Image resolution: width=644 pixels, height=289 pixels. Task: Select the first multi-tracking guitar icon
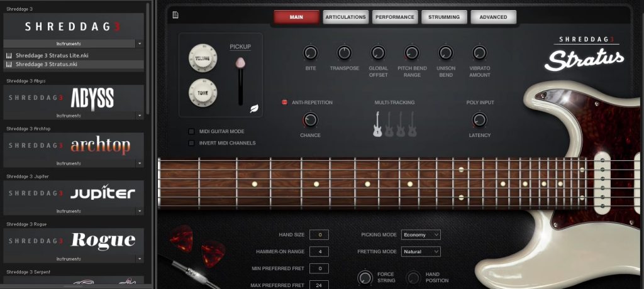(x=377, y=124)
